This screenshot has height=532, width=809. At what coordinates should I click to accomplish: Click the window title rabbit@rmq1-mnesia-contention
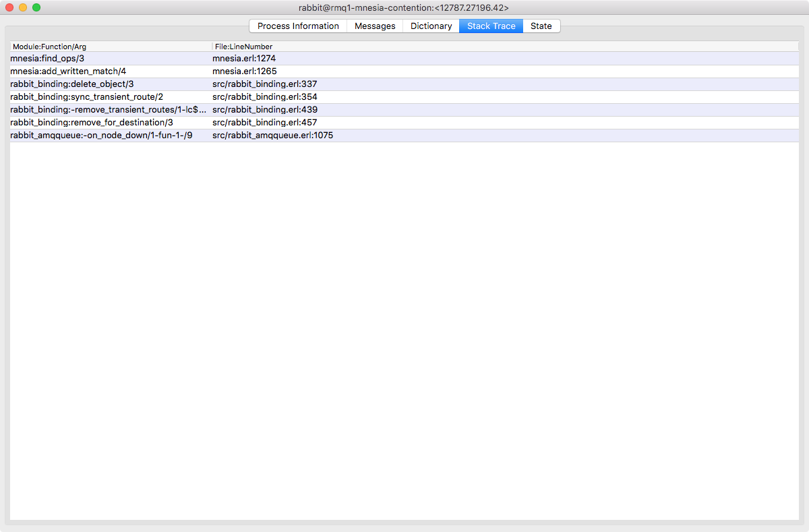(x=404, y=7)
